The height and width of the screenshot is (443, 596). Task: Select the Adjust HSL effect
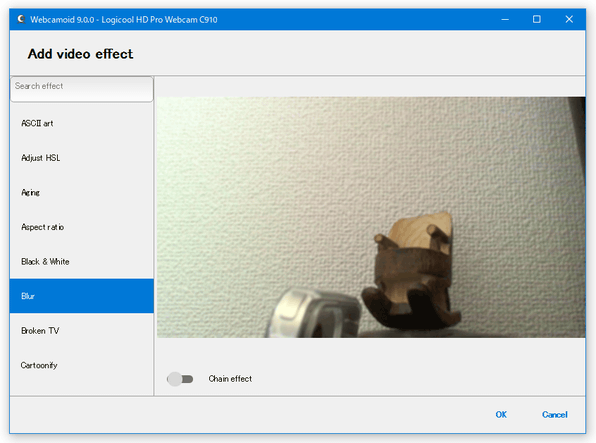coord(82,158)
